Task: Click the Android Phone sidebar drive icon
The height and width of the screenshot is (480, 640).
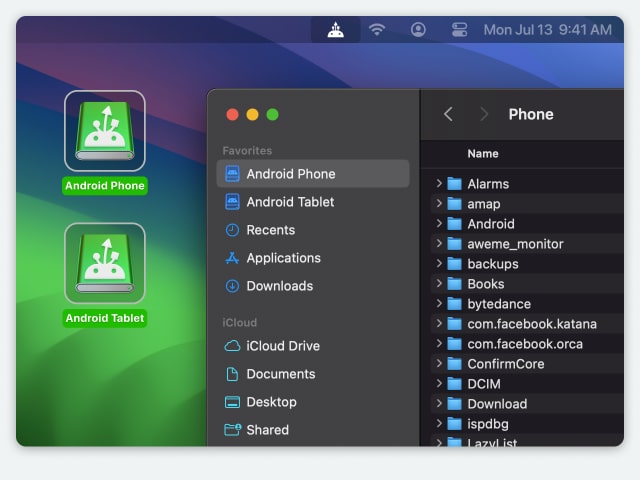Action: pyautogui.click(x=232, y=174)
